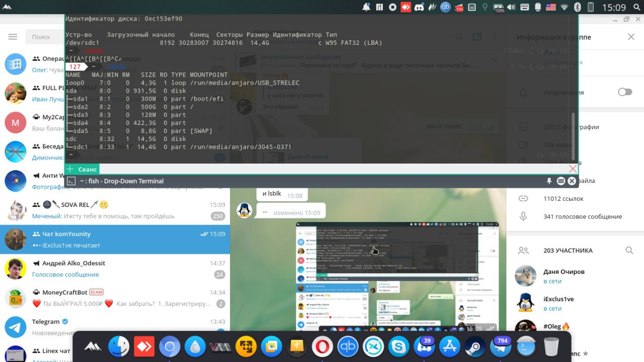Open the pinned Закреплённое сообщение bar
This screenshot has height=362, width=644.
(x=367, y=61)
